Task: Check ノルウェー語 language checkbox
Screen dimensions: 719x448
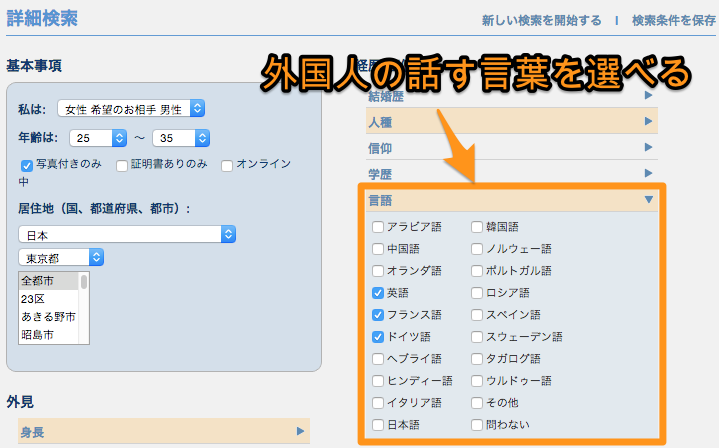Action: click(477, 249)
